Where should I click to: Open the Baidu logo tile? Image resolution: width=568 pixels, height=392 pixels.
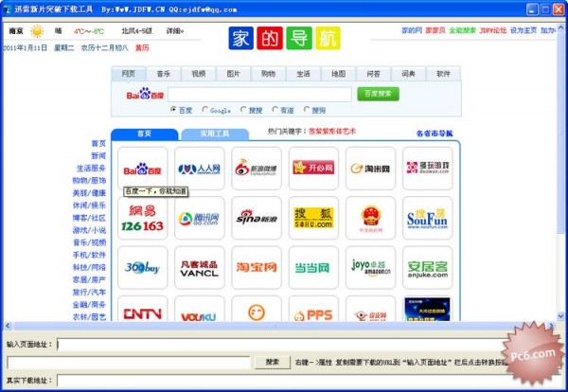tap(143, 169)
